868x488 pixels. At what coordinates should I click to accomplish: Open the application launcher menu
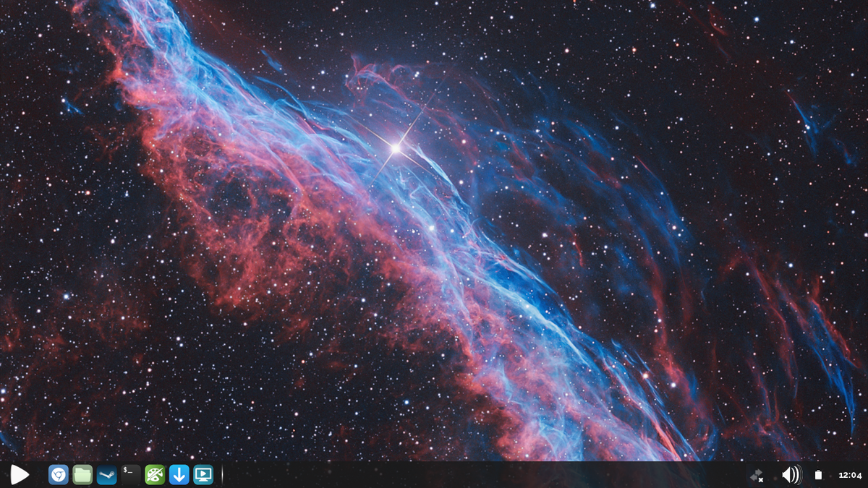pos(20,474)
